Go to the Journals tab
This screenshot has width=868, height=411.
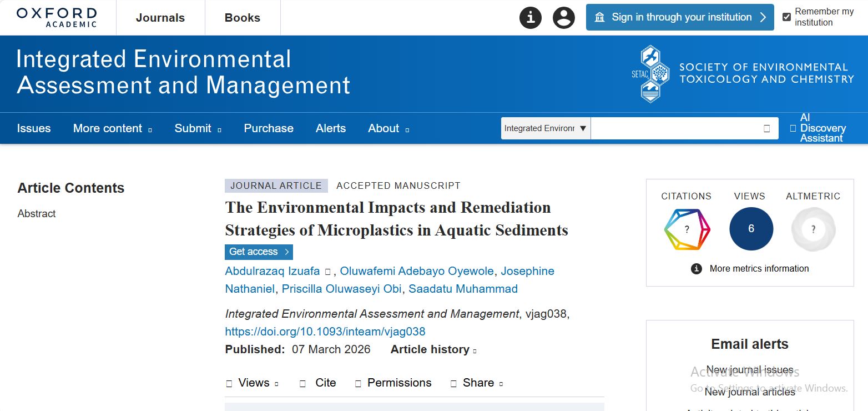[x=160, y=18]
